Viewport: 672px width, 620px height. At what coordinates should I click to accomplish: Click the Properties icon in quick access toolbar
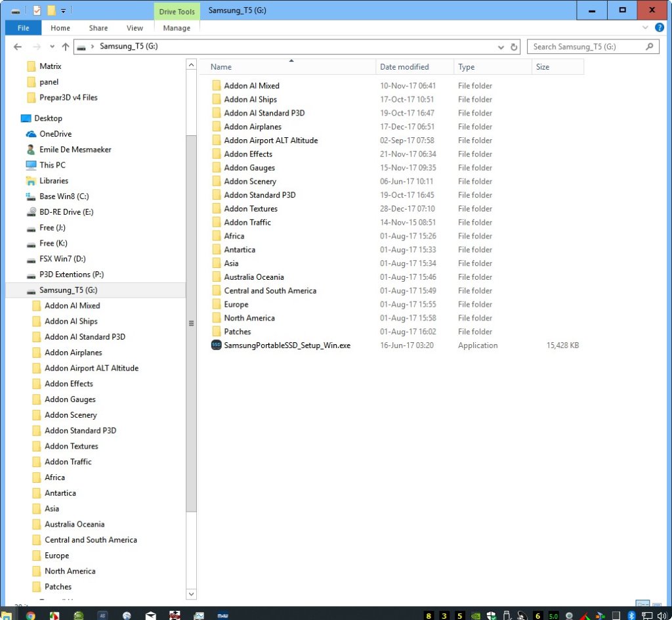37,11
